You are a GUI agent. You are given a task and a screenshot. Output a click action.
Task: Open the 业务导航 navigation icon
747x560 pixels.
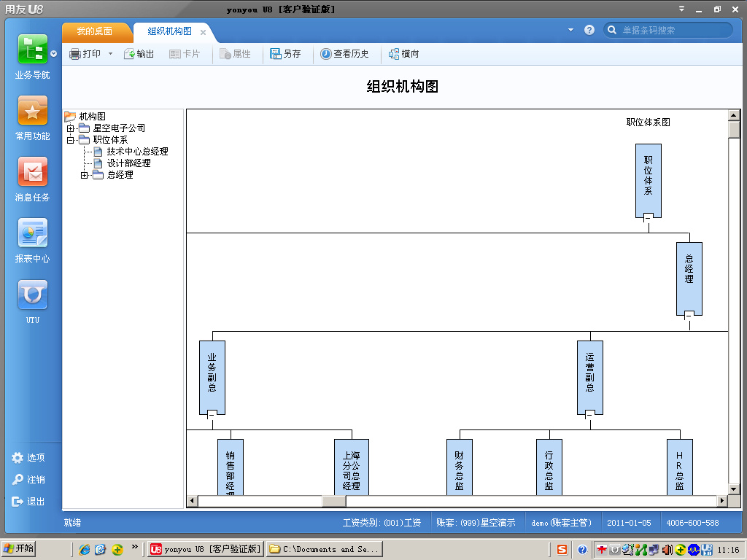click(x=32, y=49)
